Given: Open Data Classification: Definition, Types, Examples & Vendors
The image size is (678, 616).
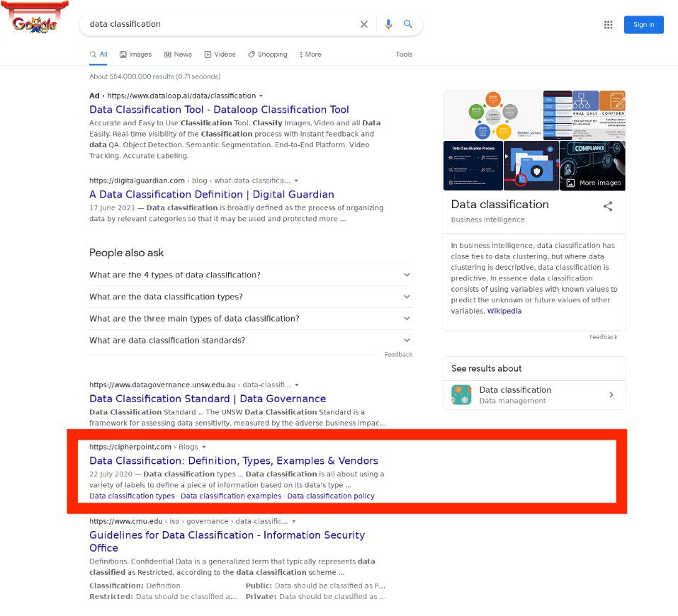Looking at the screenshot, I should point(234,461).
